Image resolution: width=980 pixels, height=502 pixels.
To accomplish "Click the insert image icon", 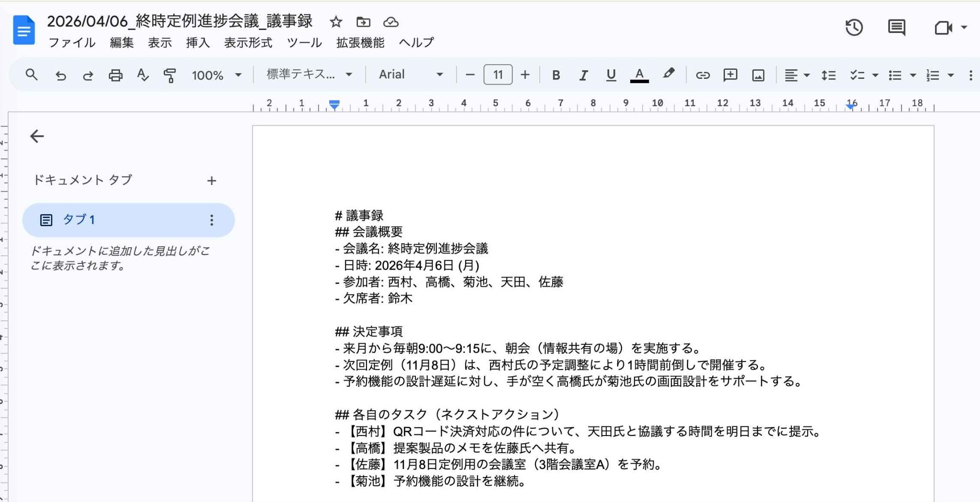I will (758, 75).
